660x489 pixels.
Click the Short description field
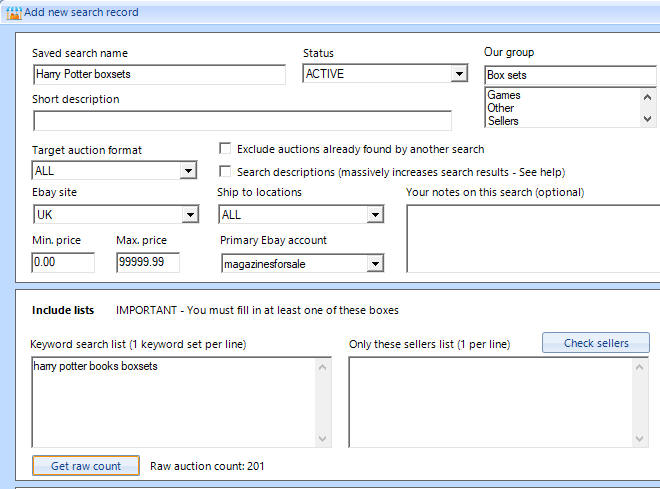242,121
